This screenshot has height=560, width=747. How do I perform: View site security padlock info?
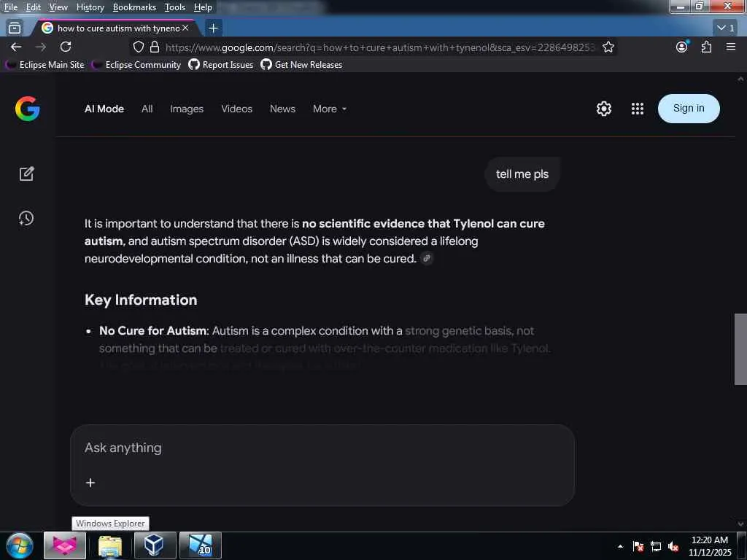pos(155,47)
